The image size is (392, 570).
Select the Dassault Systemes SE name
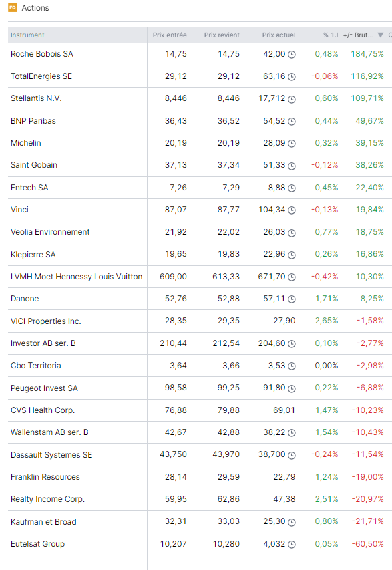point(51,455)
